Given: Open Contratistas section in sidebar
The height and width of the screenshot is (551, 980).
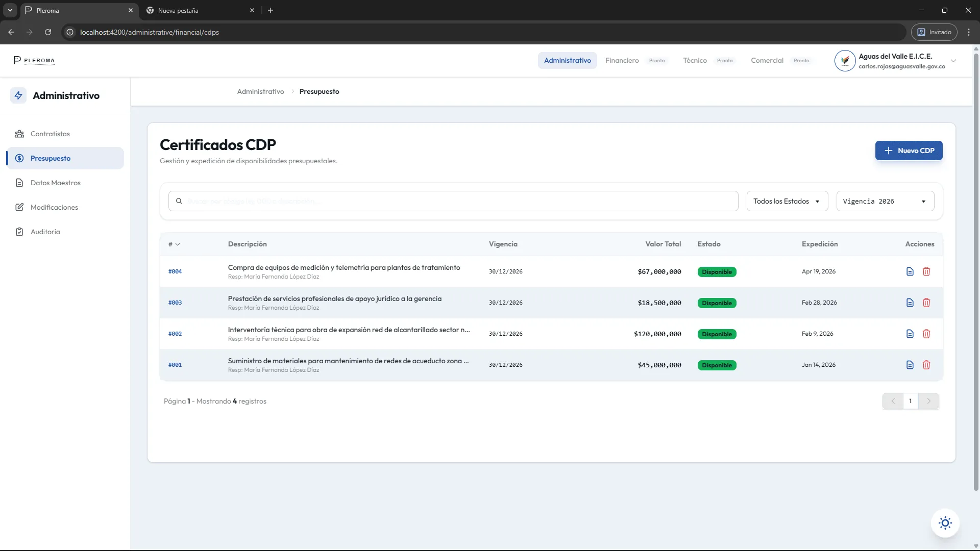Looking at the screenshot, I should (50, 134).
